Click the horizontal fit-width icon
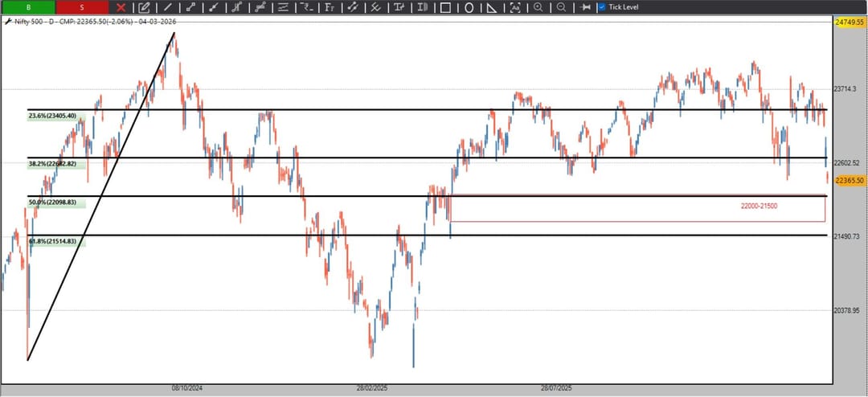The width and height of the screenshot is (868, 397). pyautogui.click(x=585, y=7)
